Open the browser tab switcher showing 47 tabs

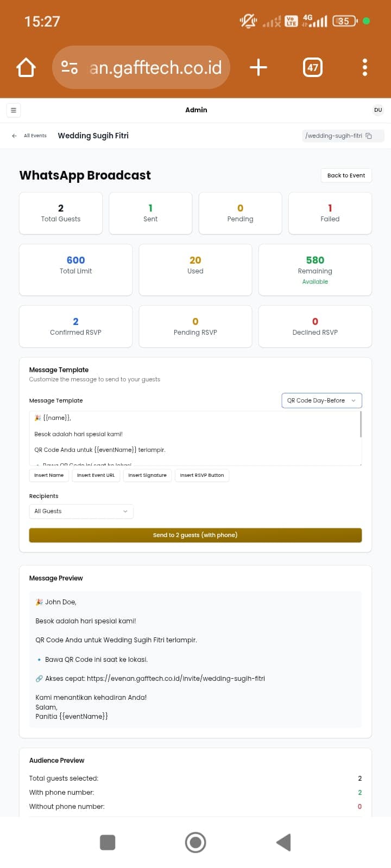312,67
